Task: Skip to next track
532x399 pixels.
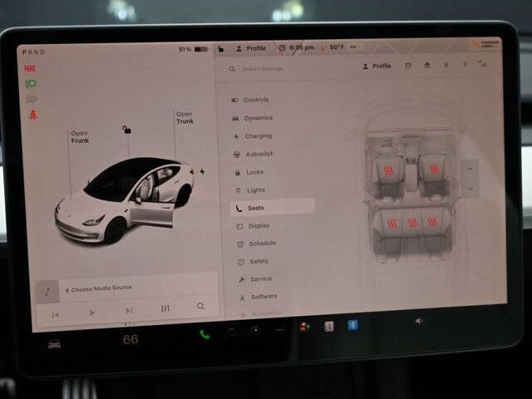Action: click(129, 310)
